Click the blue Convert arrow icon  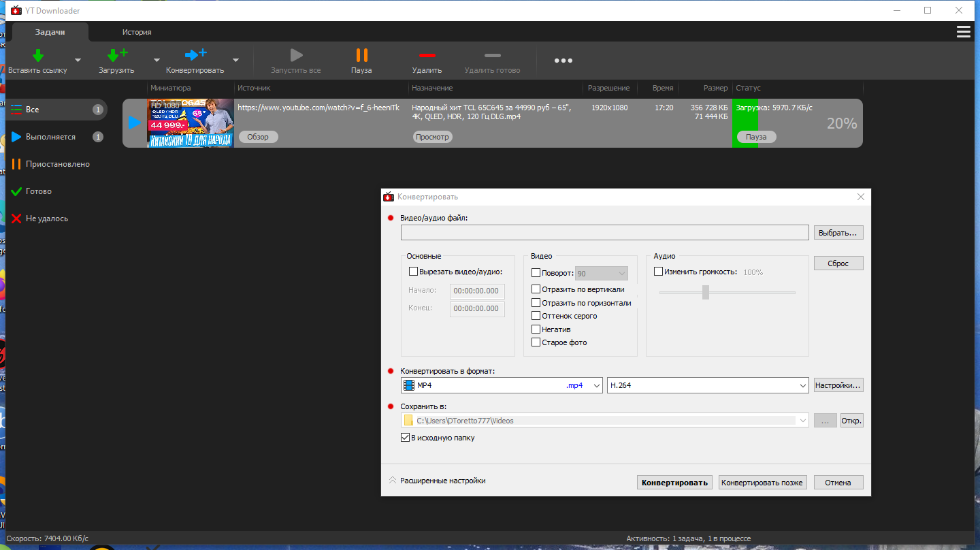[195, 55]
